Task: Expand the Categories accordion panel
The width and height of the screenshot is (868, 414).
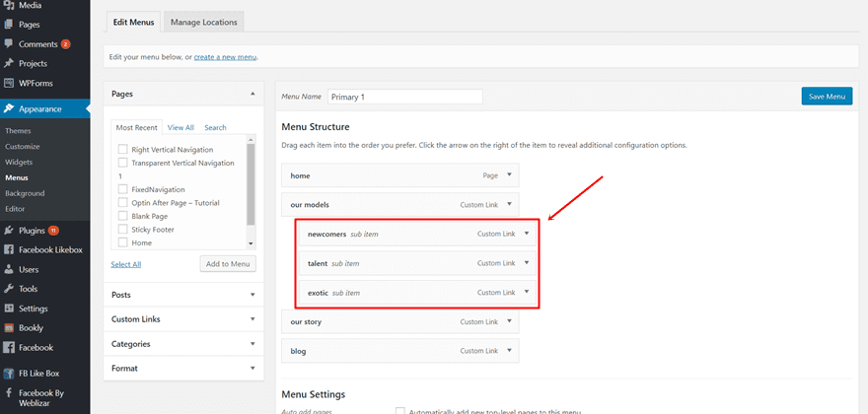Action: tap(182, 344)
